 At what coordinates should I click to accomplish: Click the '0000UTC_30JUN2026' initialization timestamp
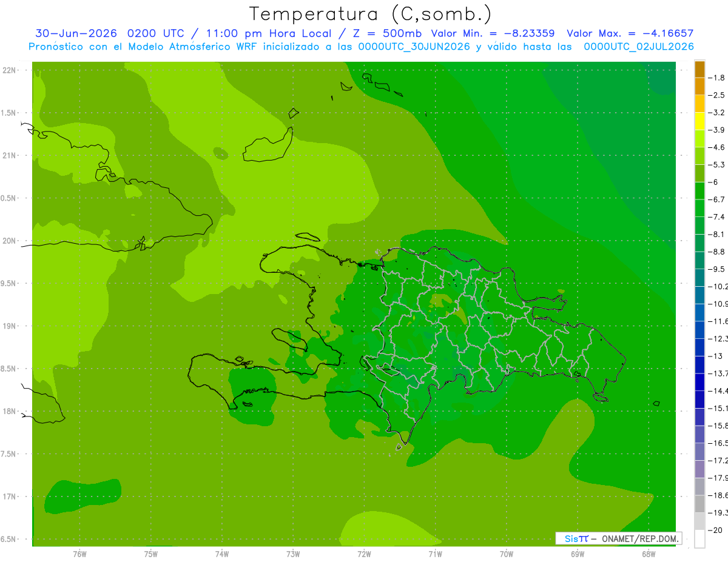pos(414,47)
